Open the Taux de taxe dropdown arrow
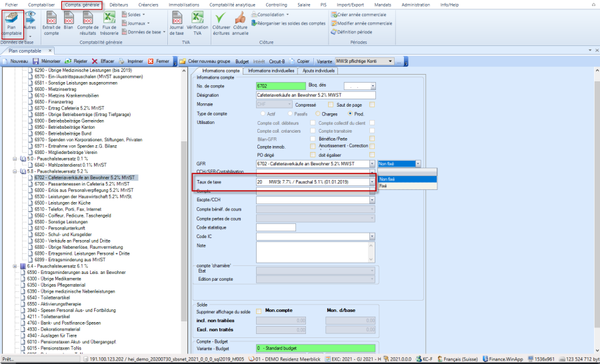The height and width of the screenshot is (364, 600). click(372, 182)
